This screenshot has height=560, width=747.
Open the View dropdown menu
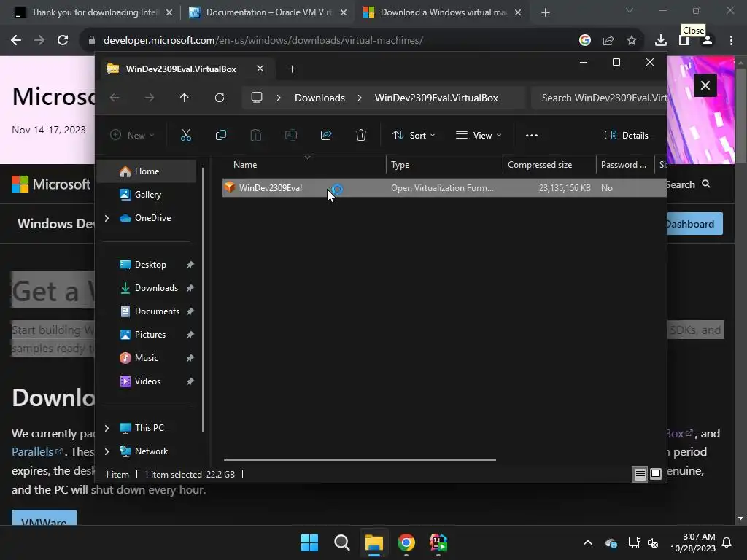pos(479,135)
